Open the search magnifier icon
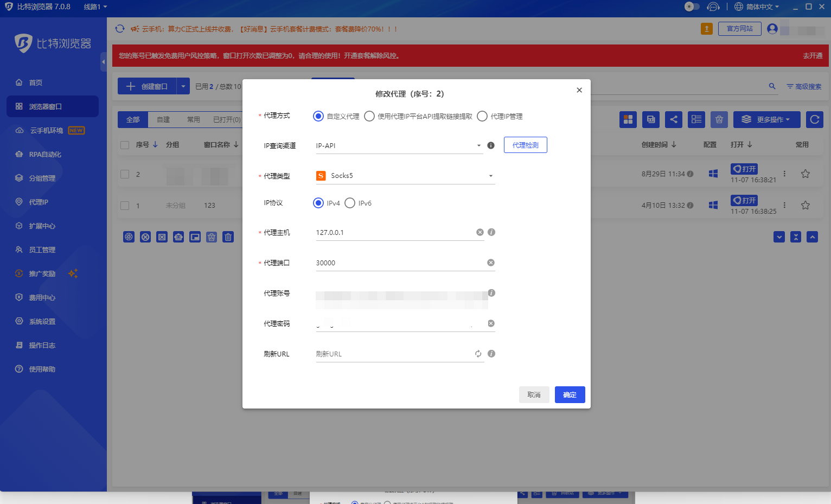 coord(772,86)
